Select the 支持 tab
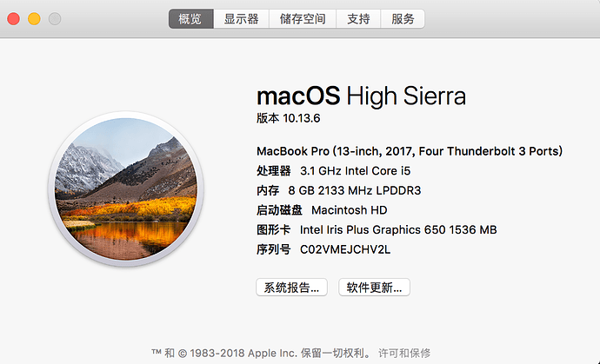600x364 pixels. [358, 18]
